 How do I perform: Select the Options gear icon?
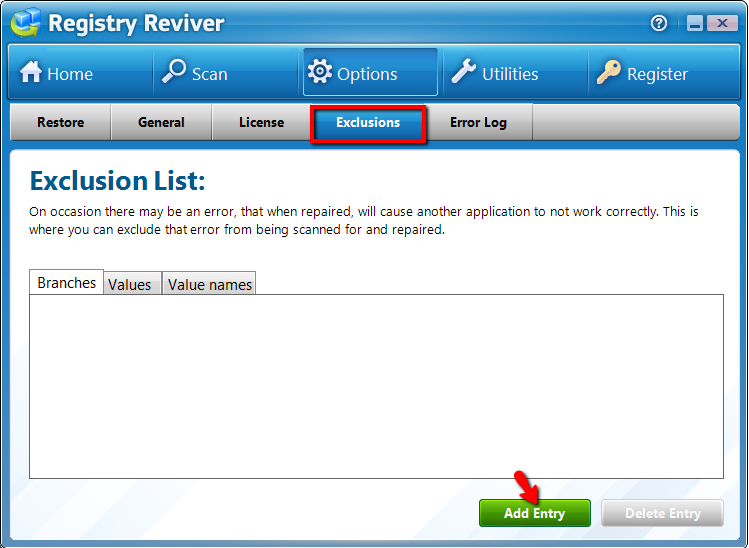pos(320,73)
